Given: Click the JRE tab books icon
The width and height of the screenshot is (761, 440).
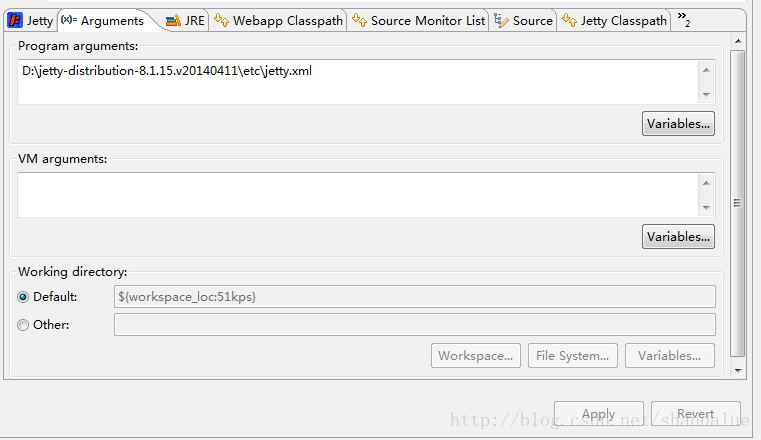Looking at the screenshot, I should pos(173,21).
